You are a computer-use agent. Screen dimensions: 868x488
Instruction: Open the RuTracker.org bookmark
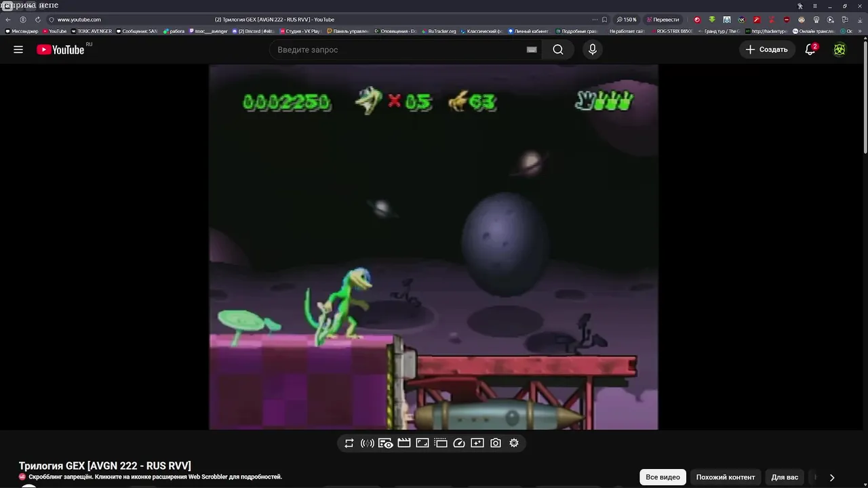[439, 31]
